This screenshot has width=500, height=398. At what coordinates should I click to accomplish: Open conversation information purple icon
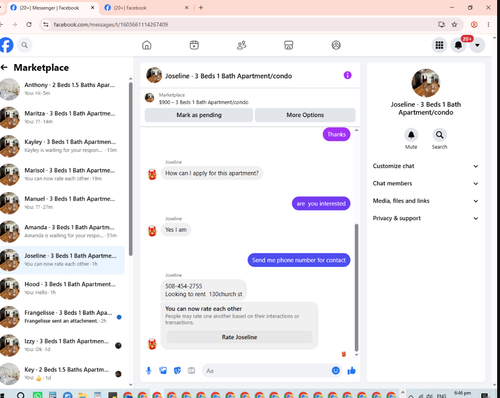[347, 75]
